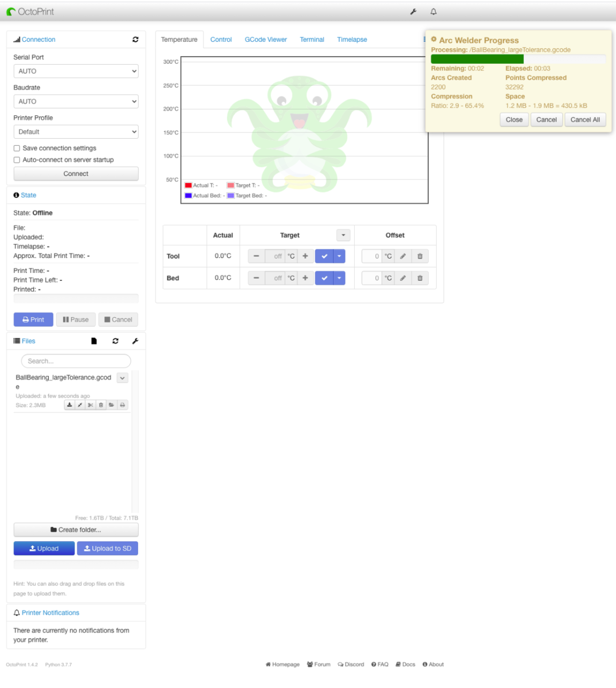The image size is (616, 688).
Task: Click the Cancel print button in State panel
Action: pos(118,319)
